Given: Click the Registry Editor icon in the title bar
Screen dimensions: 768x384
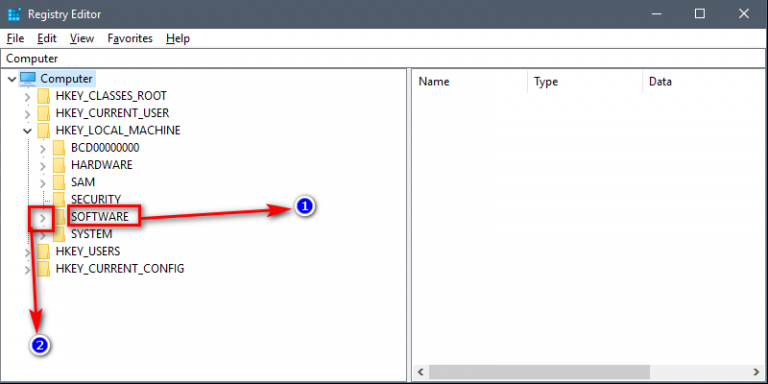Looking at the screenshot, I should pyautogui.click(x=15, y=14).
